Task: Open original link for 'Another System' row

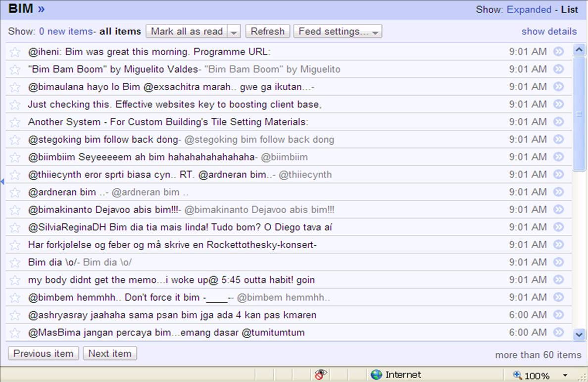Action: [x=559, y=121]
